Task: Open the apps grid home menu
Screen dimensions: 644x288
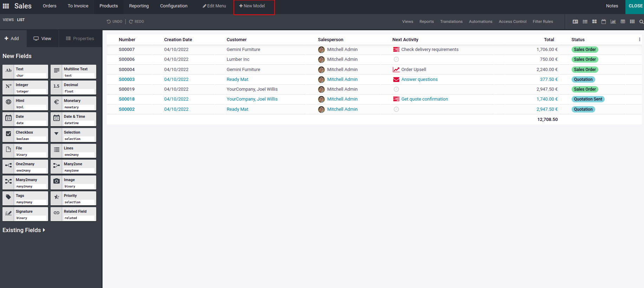Action: tap(6, 6)
